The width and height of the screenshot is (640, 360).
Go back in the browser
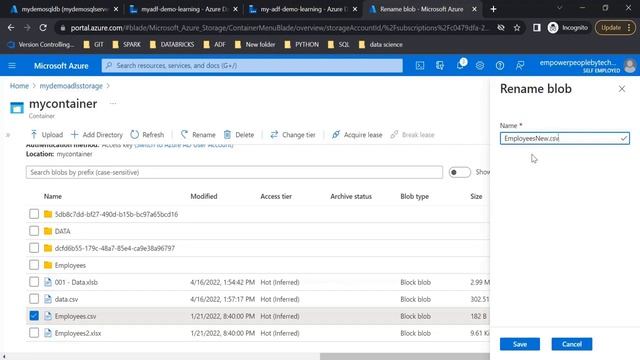11,27
